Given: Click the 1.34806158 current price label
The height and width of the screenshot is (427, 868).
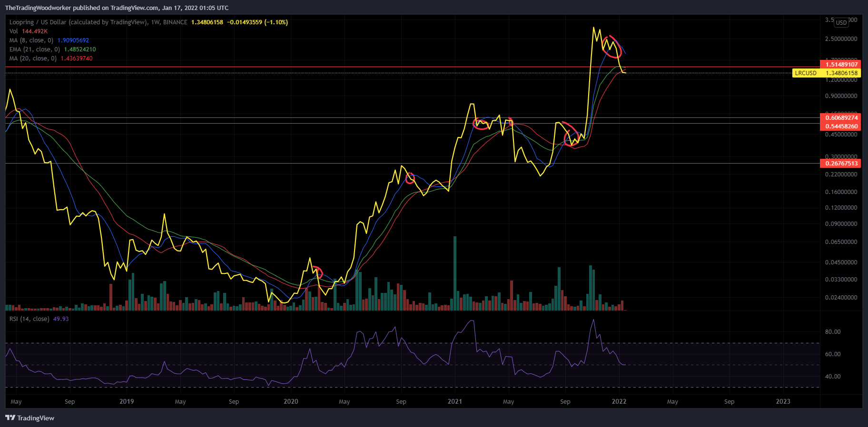Looking at the screenshot, I should pos(841,73).
